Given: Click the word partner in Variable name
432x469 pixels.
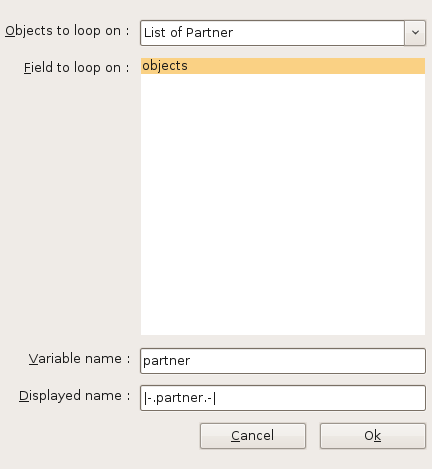Looking at the screenshot, I should (166, 361).
